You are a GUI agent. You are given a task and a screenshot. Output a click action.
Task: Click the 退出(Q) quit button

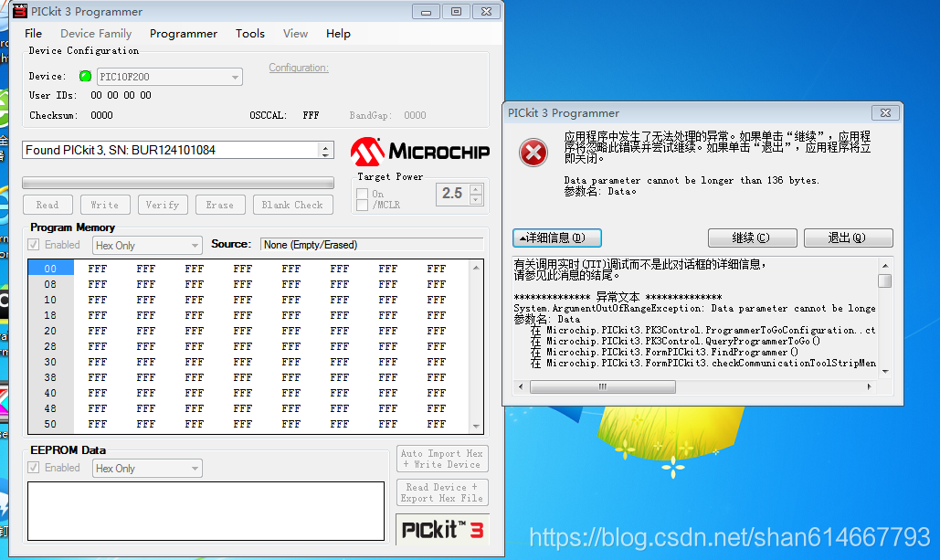849,238
